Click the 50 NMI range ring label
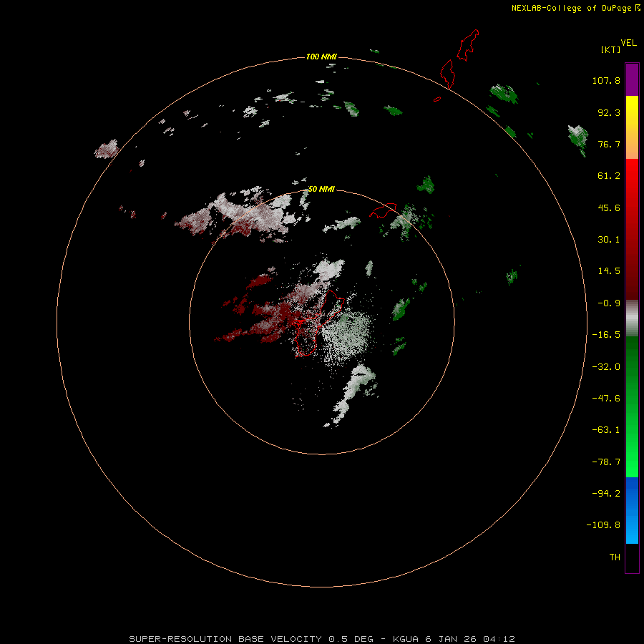 pyautogui.click(x=321, y=189)
